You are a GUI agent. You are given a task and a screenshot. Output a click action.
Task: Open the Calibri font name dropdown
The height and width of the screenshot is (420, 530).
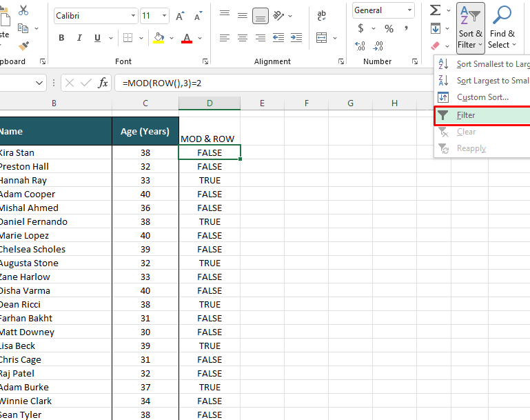(x=133, y=16)
